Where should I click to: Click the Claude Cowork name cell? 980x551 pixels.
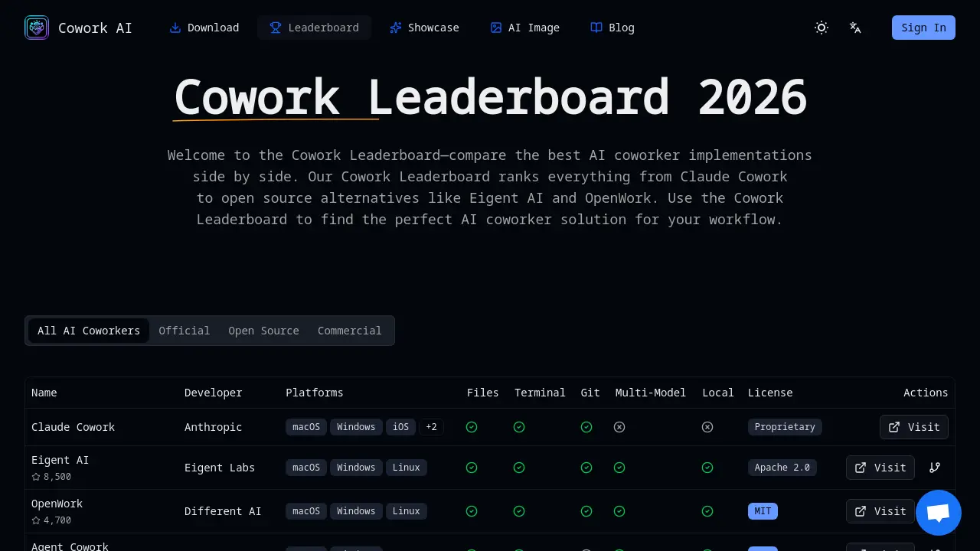(x=73, y=427)
